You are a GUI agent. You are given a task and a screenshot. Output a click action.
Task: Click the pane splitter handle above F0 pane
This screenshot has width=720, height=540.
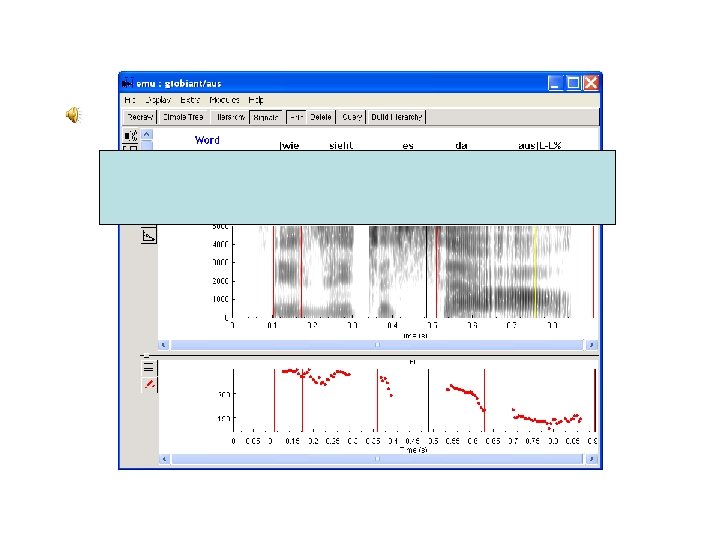(146, 356)
